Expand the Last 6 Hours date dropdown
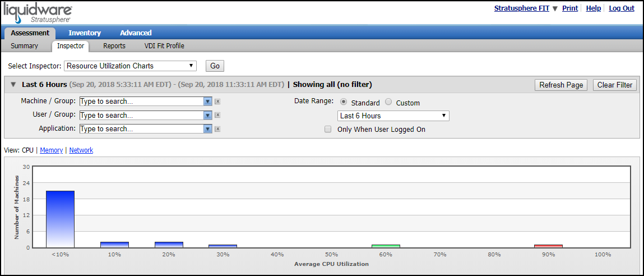The height and width of the screenshot is (276, 644). [393, 116]
